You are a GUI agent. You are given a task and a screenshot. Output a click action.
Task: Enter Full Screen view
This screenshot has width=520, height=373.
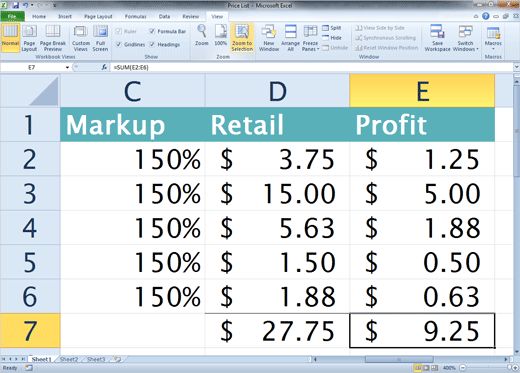tap(100, 38)
